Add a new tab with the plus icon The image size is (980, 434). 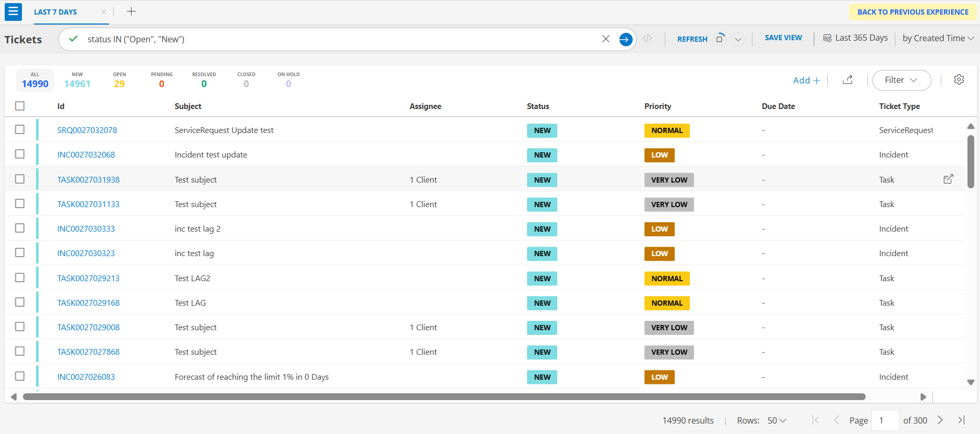(x=131, y=11)
